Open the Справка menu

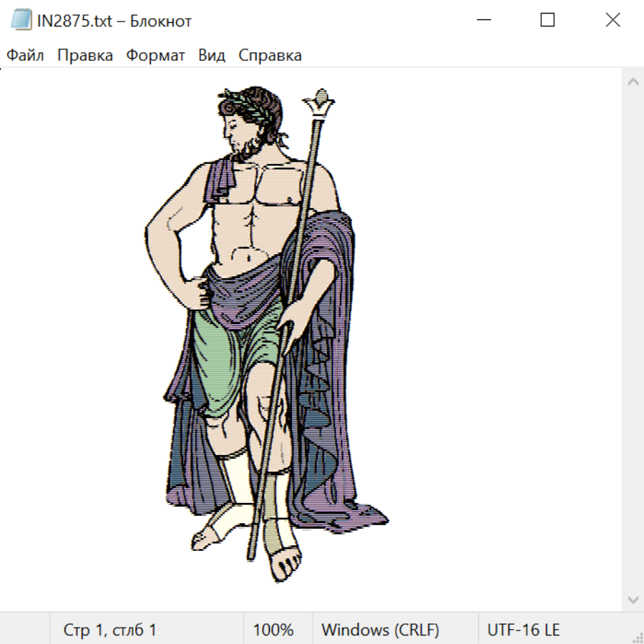(x=270, y=55)
